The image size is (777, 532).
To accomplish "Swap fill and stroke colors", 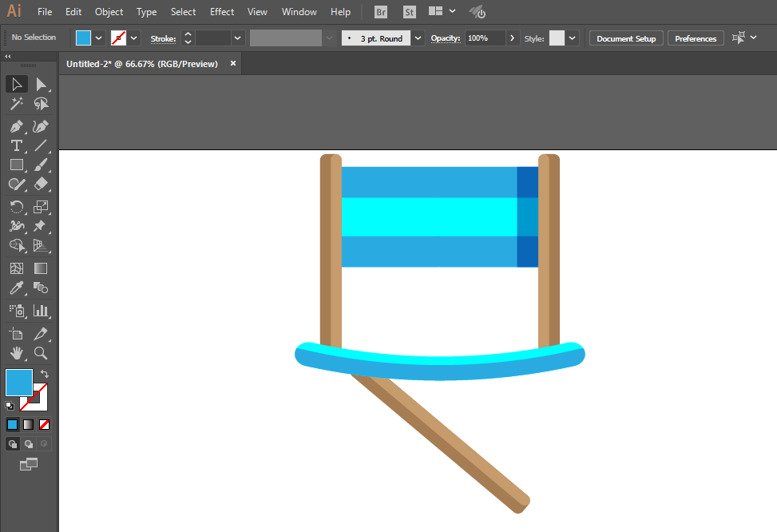I will click(45, 374).
